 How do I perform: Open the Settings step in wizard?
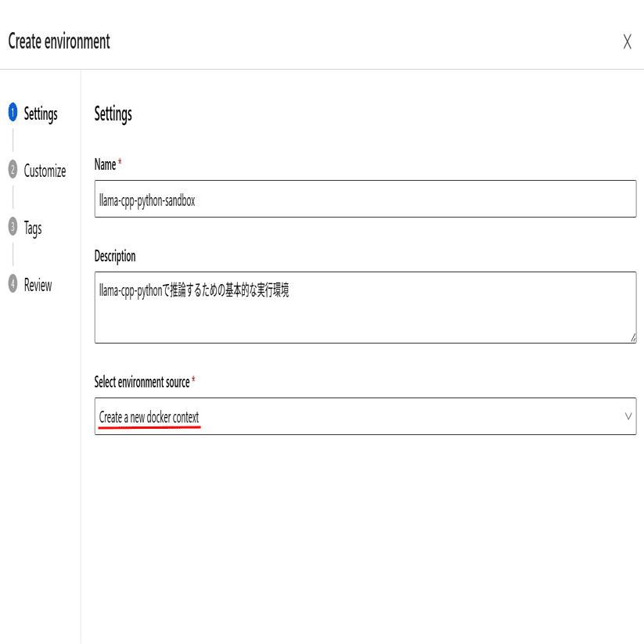tap(41, 113)
